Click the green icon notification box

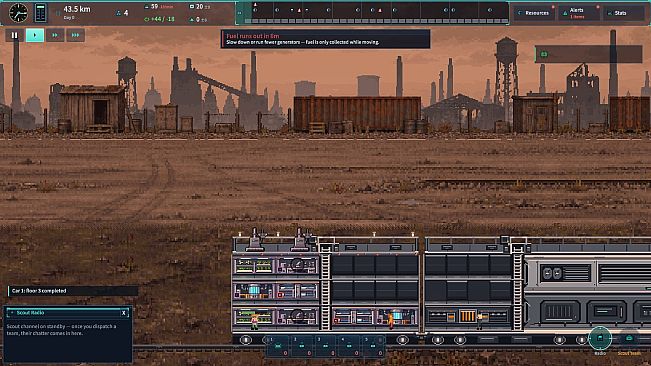click(x=588, y=54)
